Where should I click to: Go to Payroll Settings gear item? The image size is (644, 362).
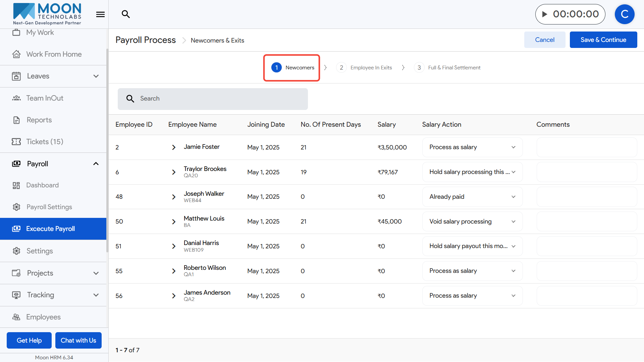[x=49, y=207]
